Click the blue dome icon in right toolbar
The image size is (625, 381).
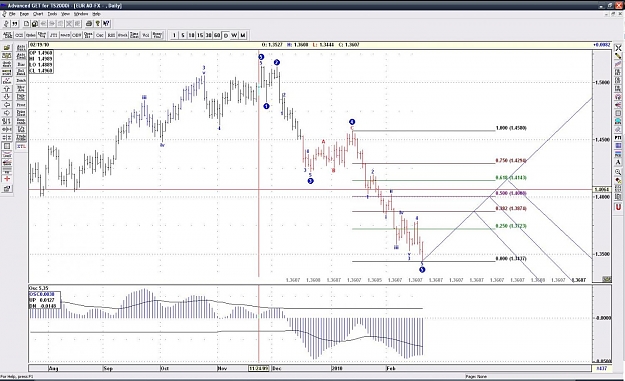click(618, 120)
